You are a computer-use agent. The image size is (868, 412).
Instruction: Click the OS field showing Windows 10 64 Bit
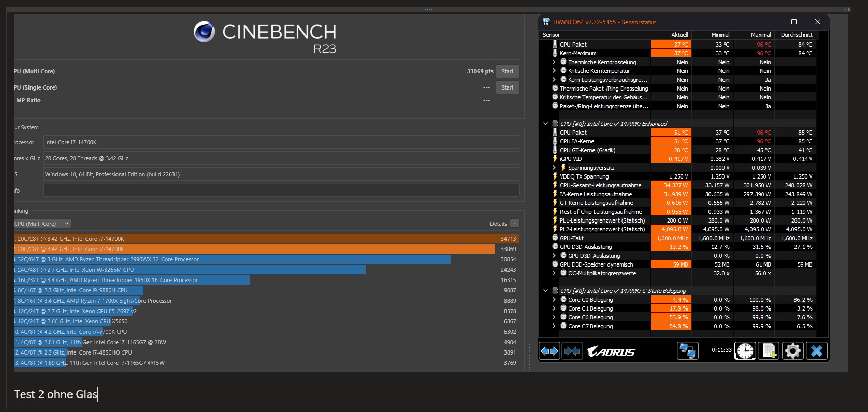(281, 174)
